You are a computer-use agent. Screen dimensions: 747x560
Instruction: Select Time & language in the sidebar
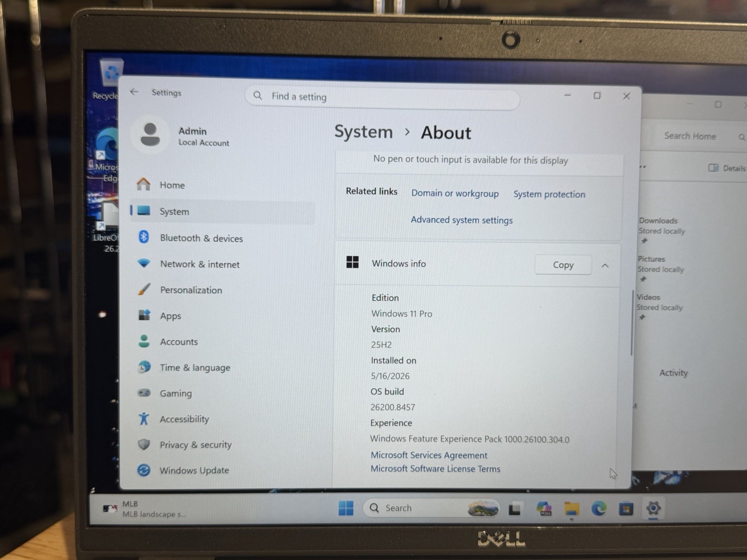pos(223,367)
